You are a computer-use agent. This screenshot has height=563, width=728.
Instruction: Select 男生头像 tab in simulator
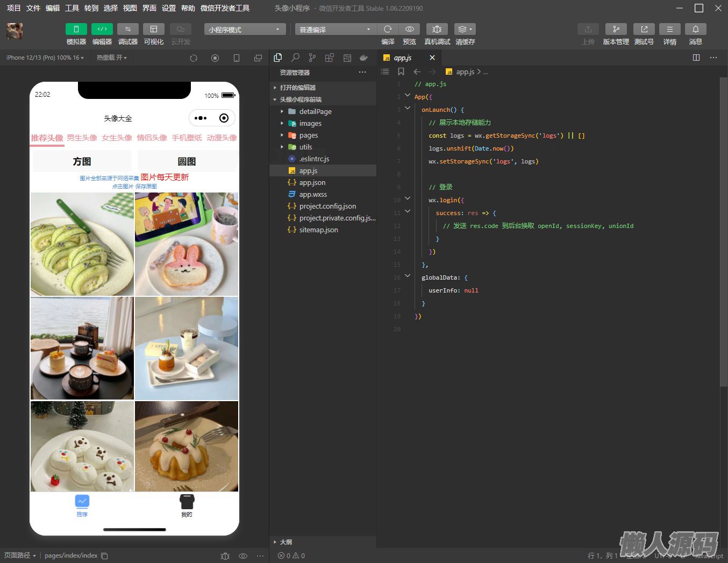pos(82,138)
